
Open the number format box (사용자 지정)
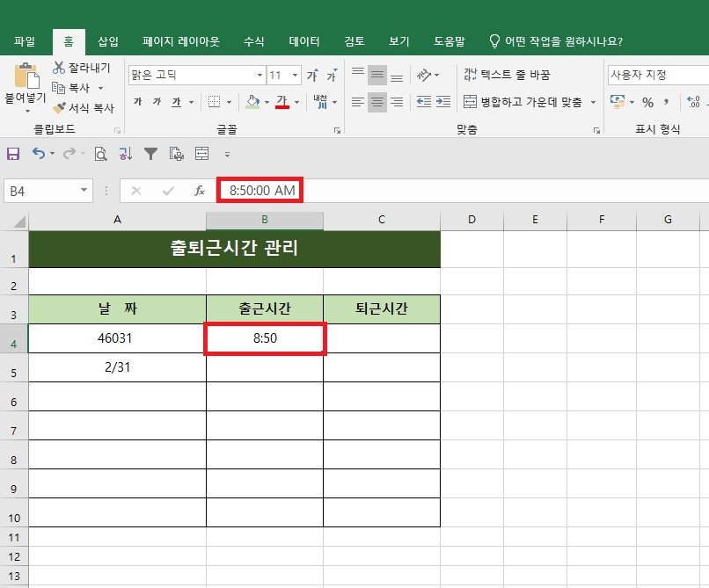coord(658,75)
